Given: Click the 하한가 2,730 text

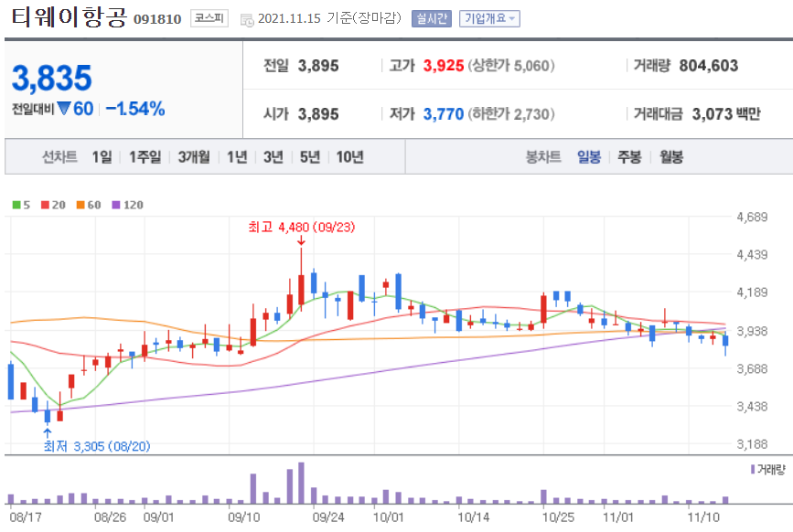Looking at the screenshot, I should 510,114.
